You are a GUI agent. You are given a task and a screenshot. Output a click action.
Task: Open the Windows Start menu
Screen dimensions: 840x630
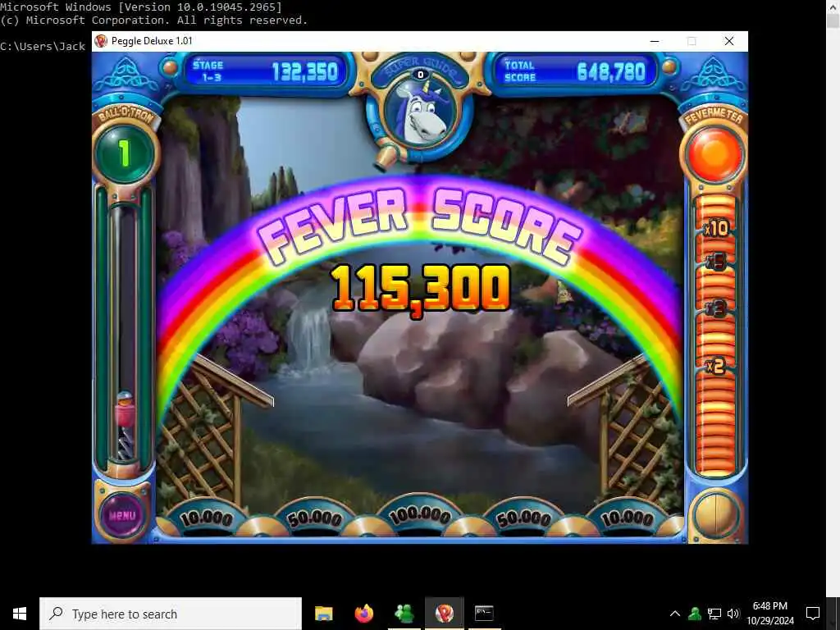click(x=20, y=614)
